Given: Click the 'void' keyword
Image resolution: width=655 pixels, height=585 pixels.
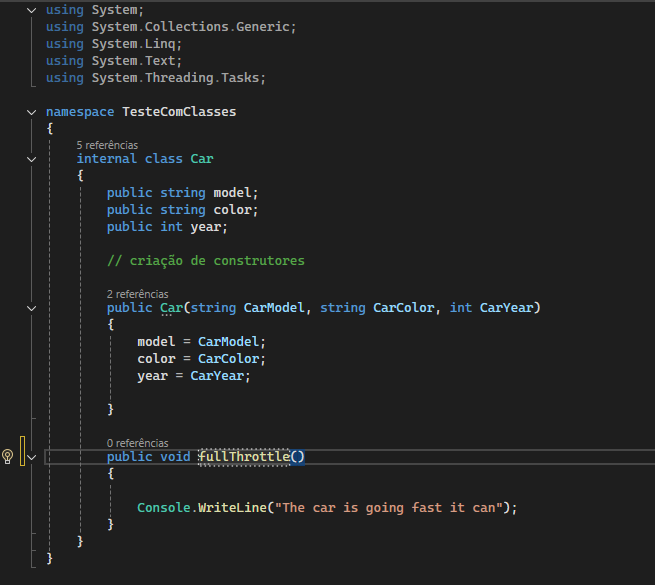Looking at the screenshot, I should coord(175,457).
